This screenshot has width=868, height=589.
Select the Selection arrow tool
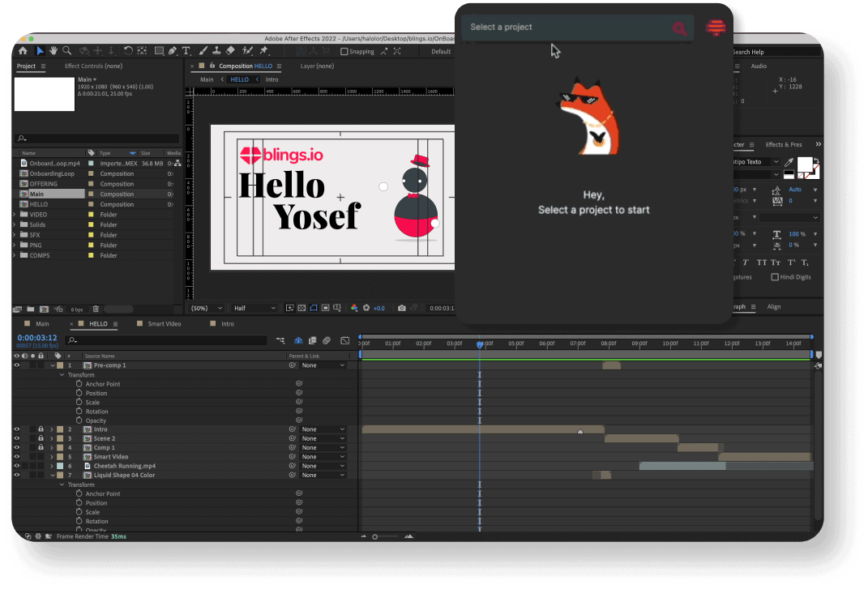click(41, 51)
